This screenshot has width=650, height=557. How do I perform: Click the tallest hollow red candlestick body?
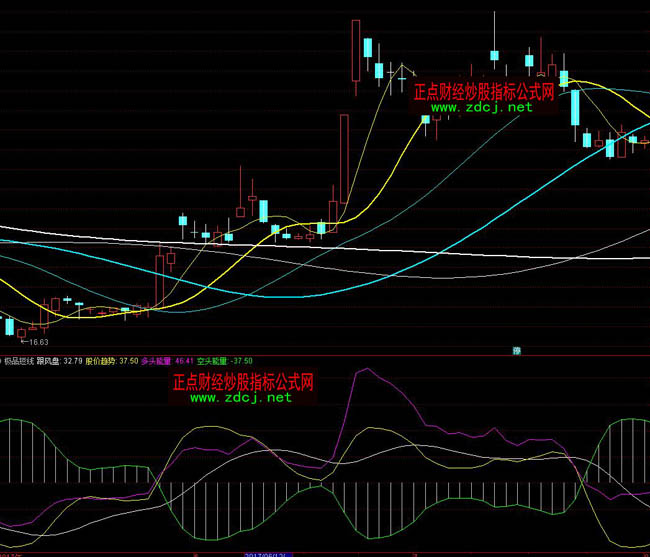(x=345, y=160)
